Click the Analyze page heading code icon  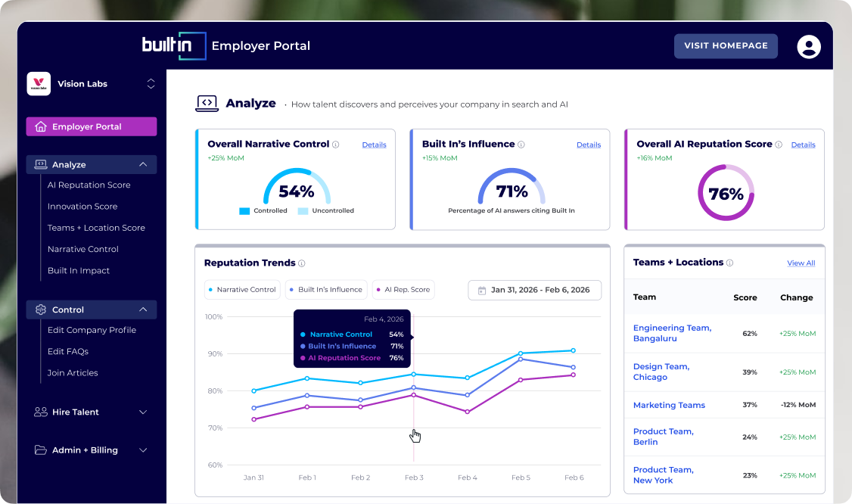click(x=207, y=104)
